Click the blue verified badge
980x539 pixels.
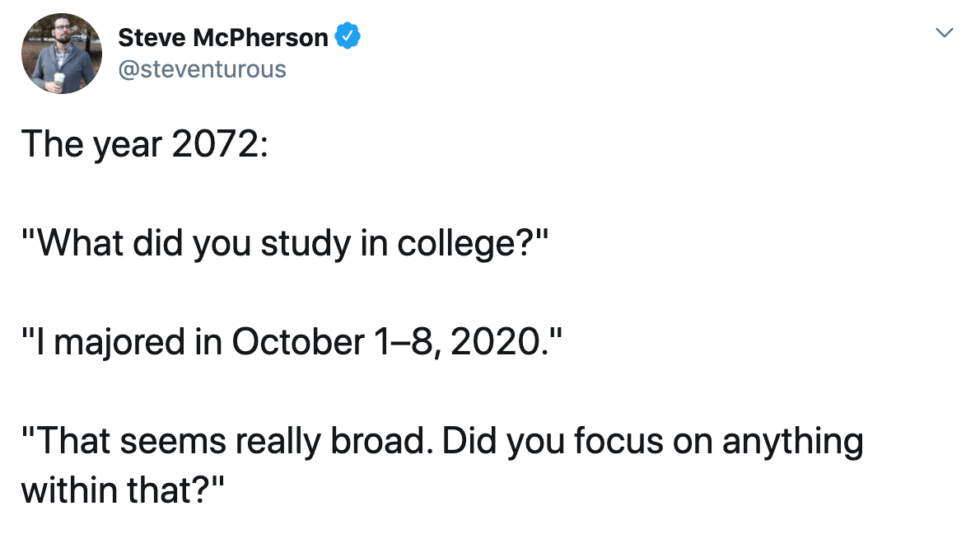pos(348,36)
